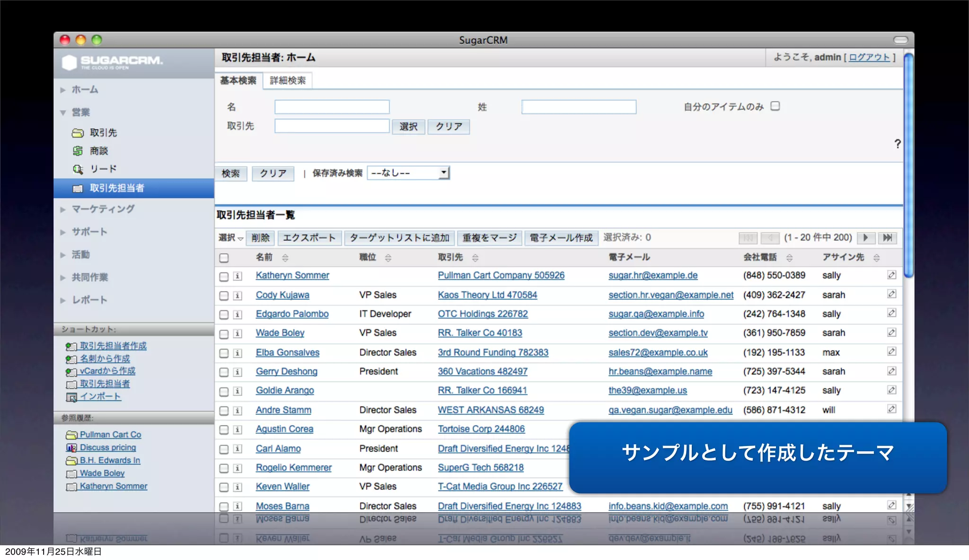
Task: Jump to last page arrow in pagination
Action: click(x=887, y=237)
